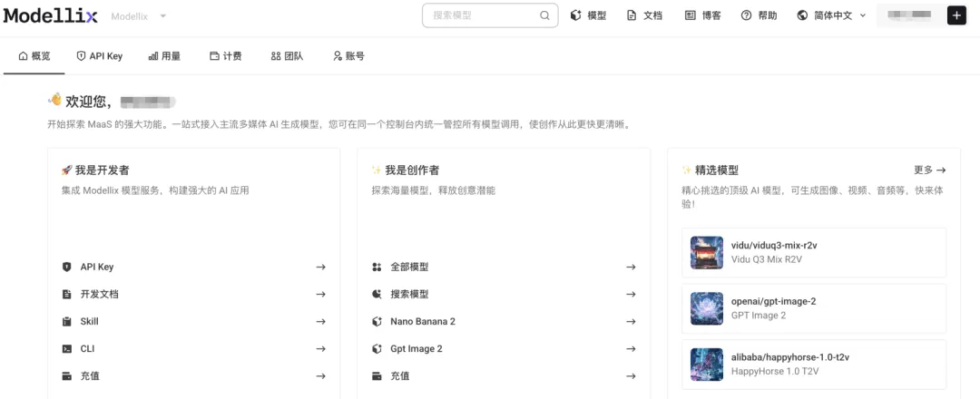Click the 精选模型 heading
The width and height of the screenshot is (980, 399).
717,170
